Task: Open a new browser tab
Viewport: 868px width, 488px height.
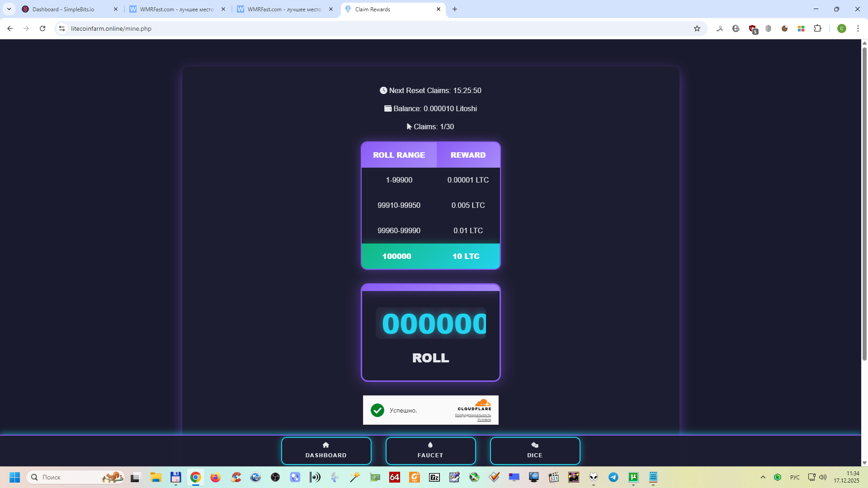Action: coord(455,9)
